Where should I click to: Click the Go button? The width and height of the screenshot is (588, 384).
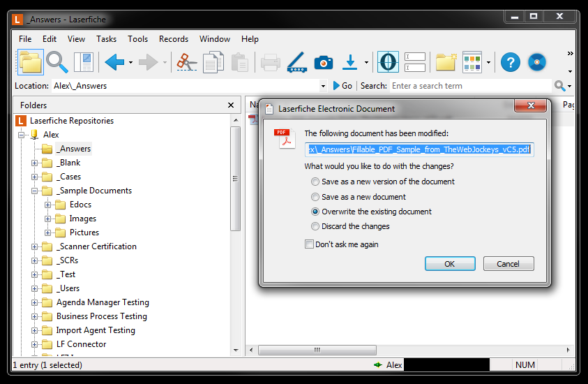(342, 86)
